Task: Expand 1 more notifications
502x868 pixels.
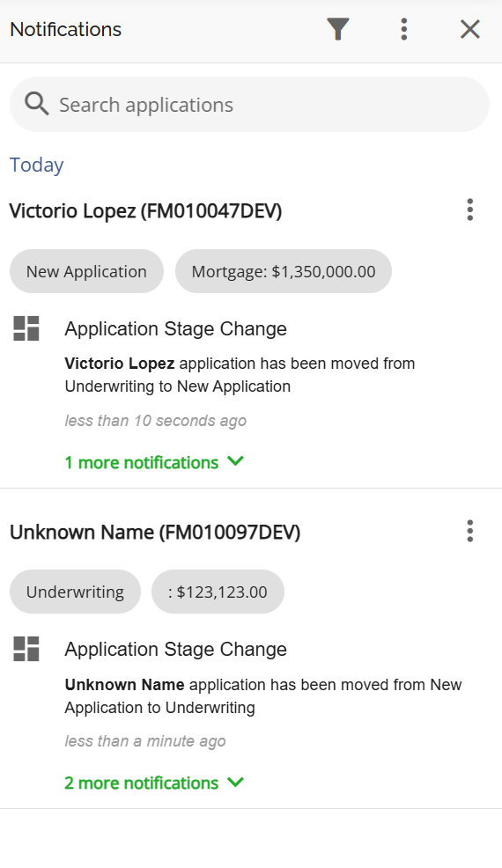Action: [x=154, y=462]
